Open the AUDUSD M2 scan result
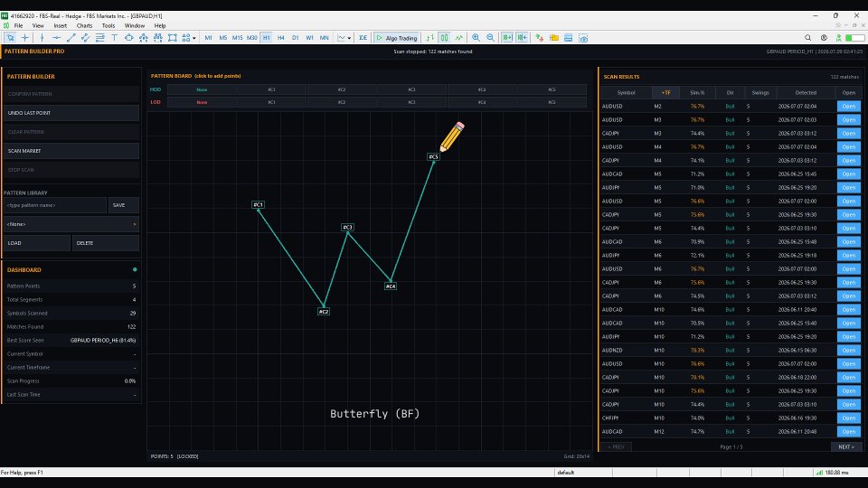Screen dimensions: 868x488 tap(849, 107)
